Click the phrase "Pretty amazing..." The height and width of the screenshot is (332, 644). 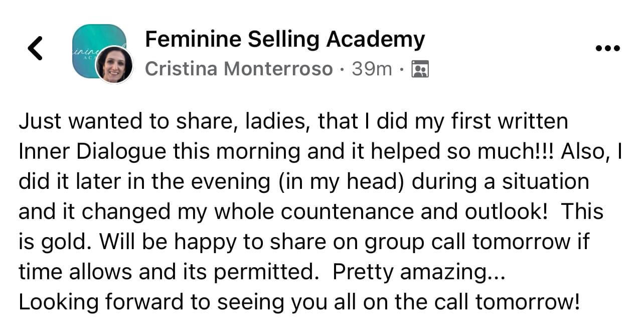coord(420,271)
